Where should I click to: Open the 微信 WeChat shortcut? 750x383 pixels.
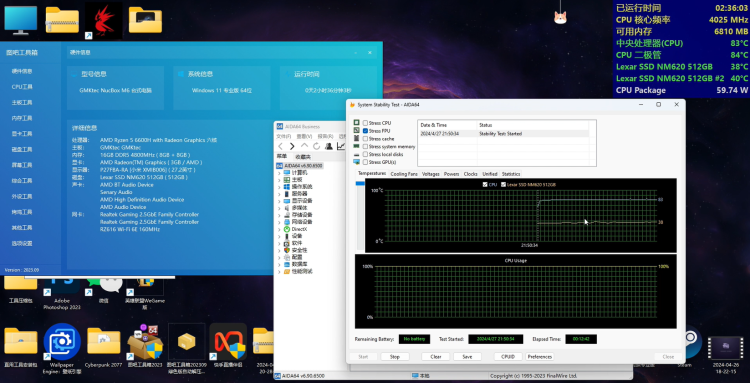pyautogui.click(x=103, y=289)
